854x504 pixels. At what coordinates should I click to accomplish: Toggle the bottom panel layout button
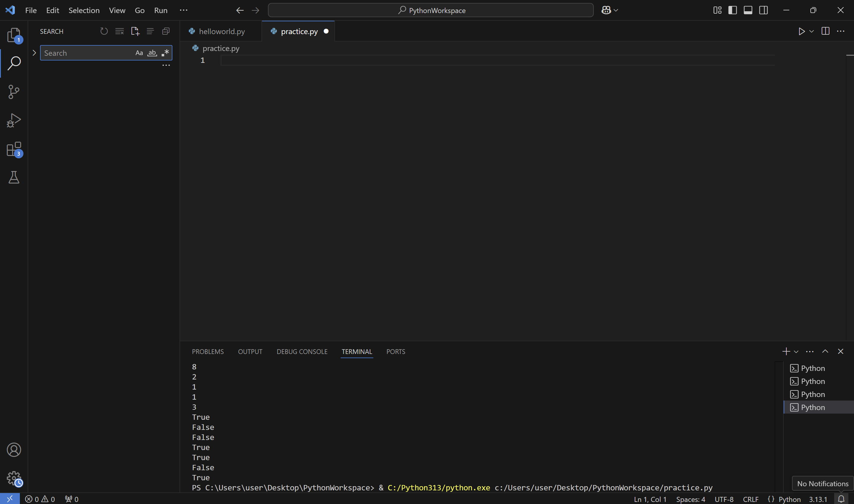pos(748,10)
